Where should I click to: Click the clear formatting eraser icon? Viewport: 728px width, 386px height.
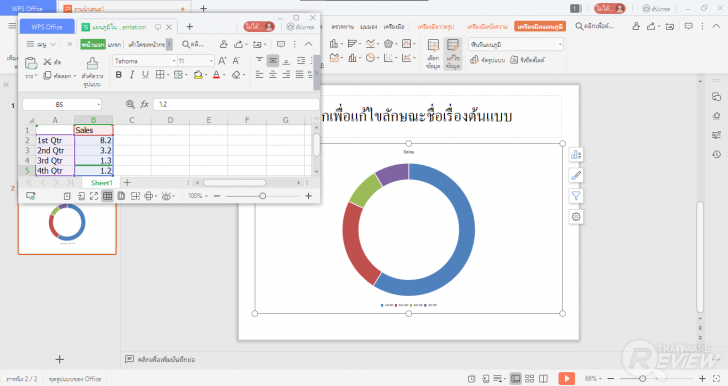click(x=236, y=74)
